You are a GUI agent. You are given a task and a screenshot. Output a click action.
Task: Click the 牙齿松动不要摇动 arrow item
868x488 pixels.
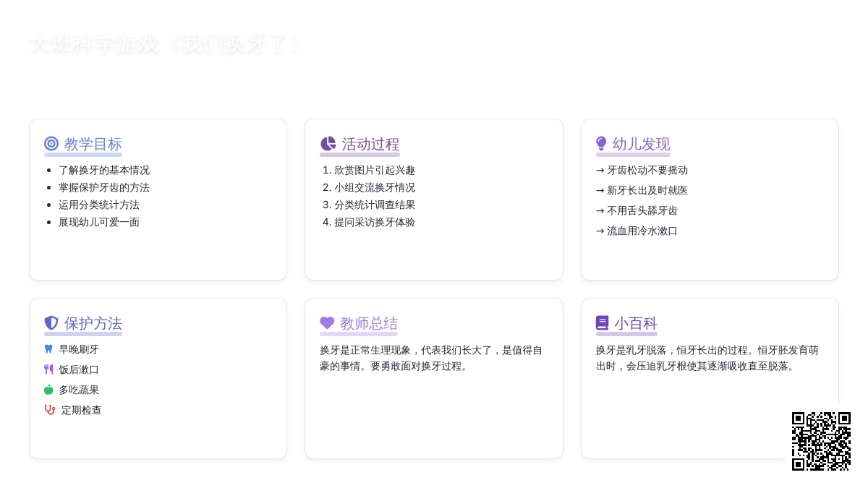[x=642, y=170]
